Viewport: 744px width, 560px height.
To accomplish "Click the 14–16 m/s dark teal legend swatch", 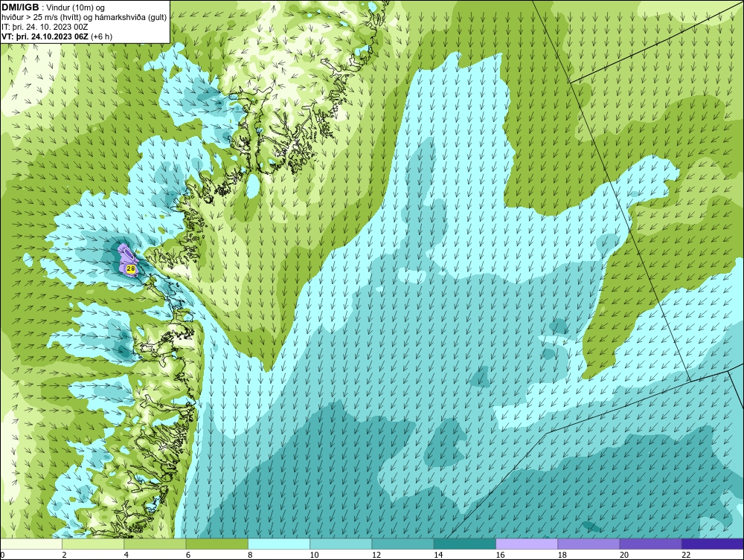I will [465, 544].
